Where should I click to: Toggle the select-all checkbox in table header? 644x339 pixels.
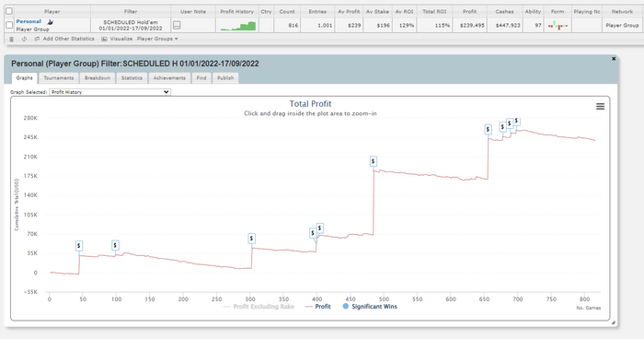pos(9,12)
